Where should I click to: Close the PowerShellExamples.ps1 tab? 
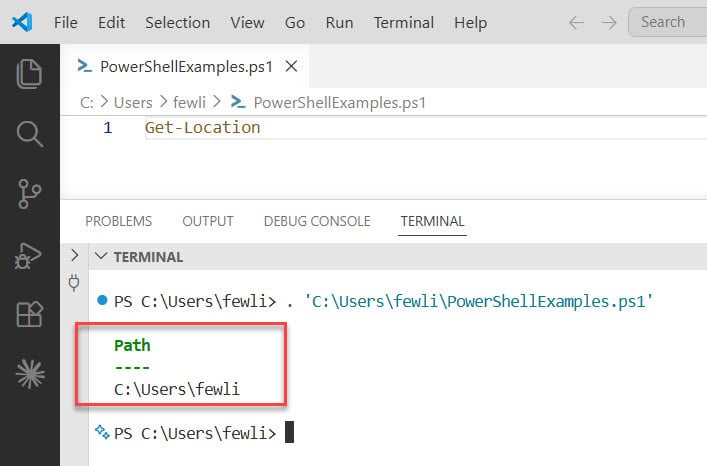click(291, 66)
